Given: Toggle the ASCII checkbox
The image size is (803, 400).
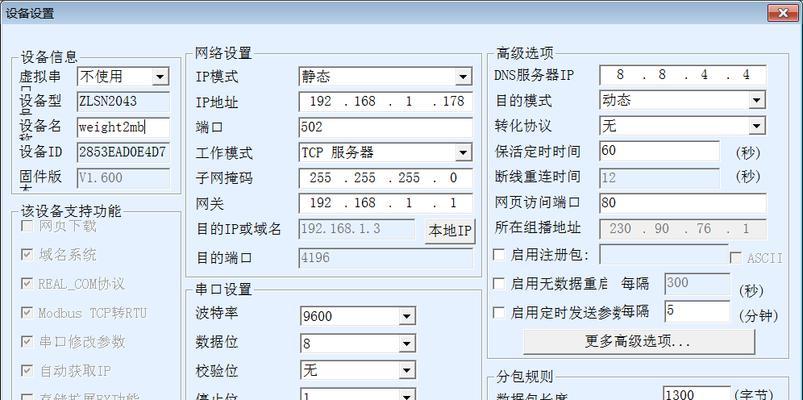Looking at the screenshot, I should click(x=736, y=258).
